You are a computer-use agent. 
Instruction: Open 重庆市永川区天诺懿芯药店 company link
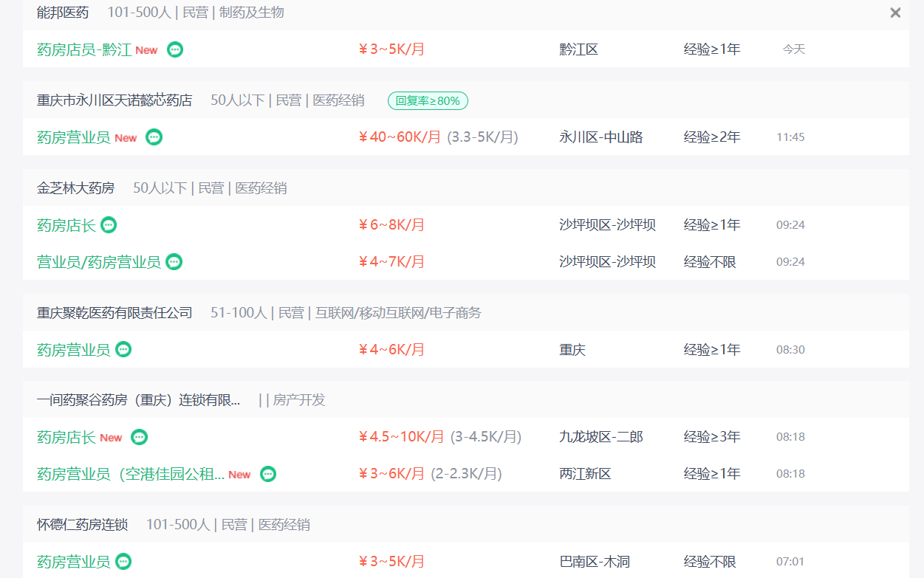114,100
